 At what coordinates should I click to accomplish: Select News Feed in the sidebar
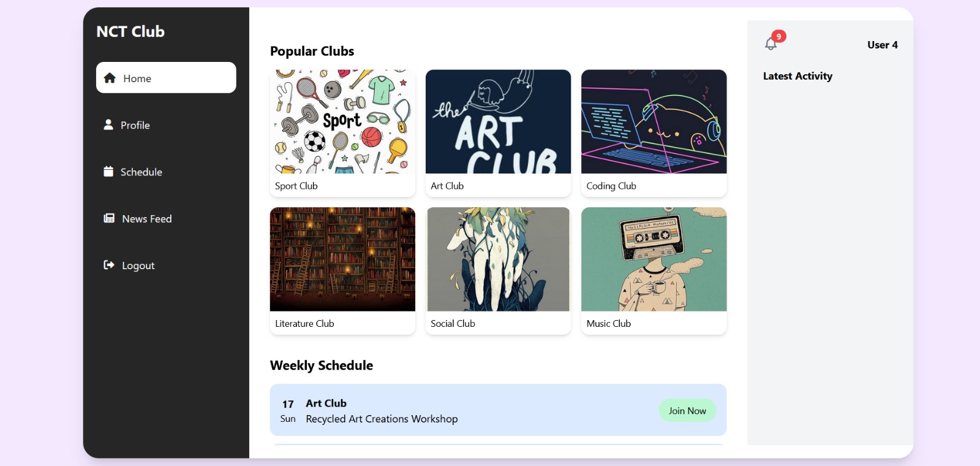[x=147, y=219]
